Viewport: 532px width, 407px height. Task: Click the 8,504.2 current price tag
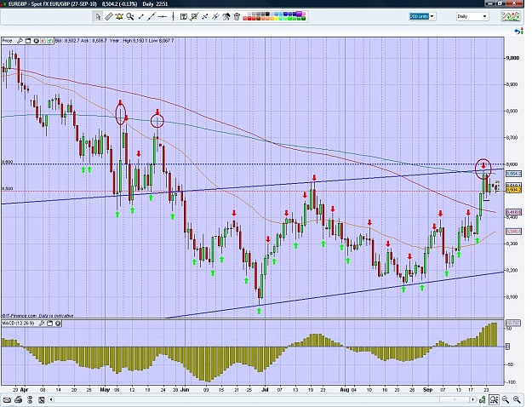(513, 190)
